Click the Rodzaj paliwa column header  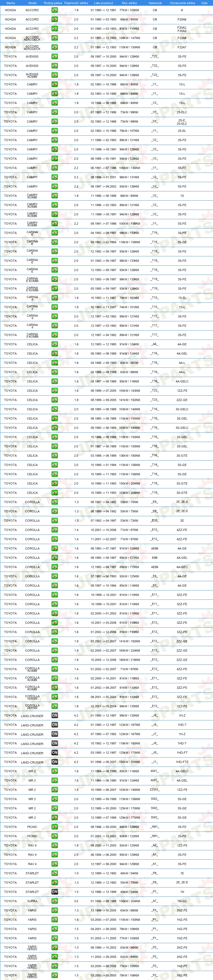[x=53, y=3]
